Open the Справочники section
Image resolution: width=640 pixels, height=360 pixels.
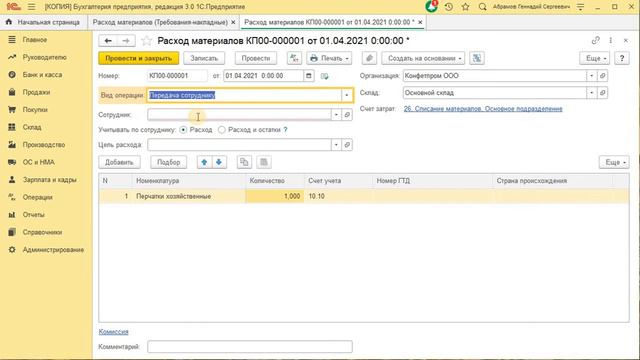42,232
